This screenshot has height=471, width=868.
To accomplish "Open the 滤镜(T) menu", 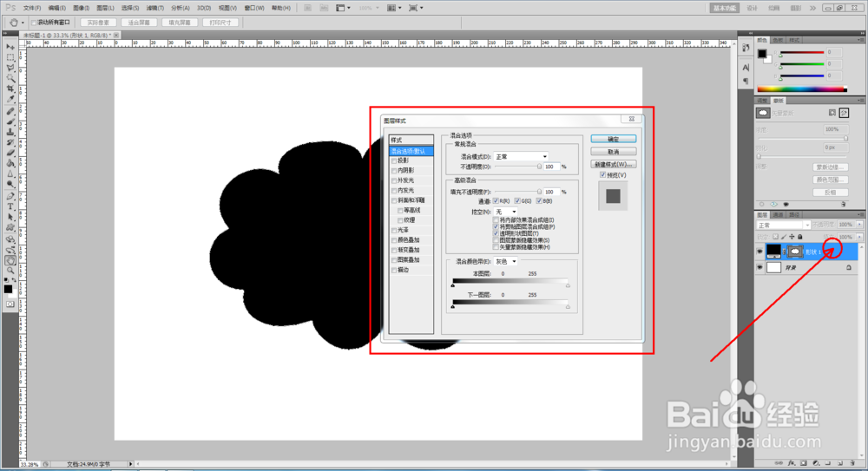I will click(155, 9).
